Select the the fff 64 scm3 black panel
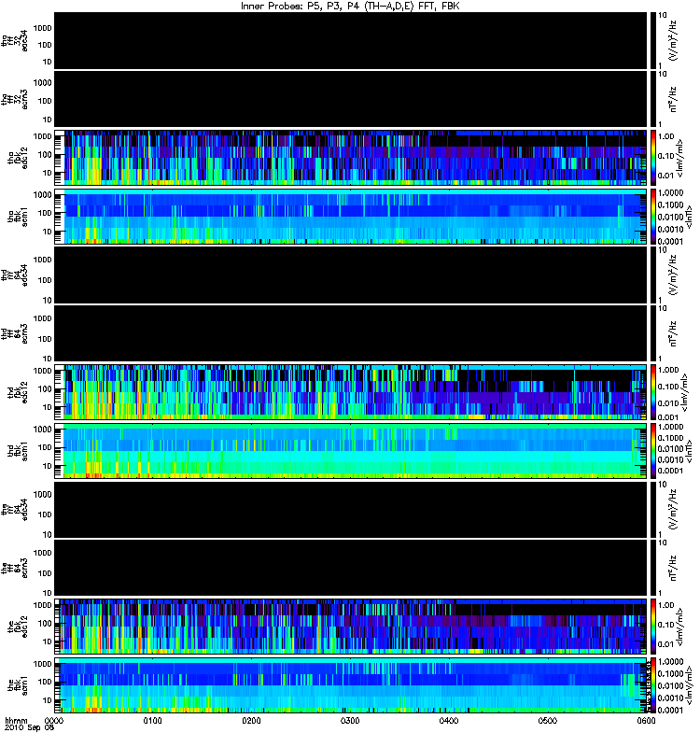 [x=351, y=568]
